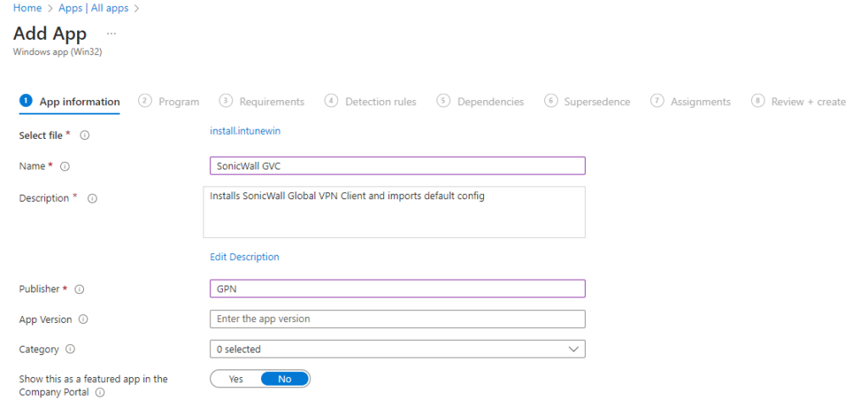Click info icon beside Description label
Image resolution: width=868 pixels, height=400 pixels.
[93, 198]
